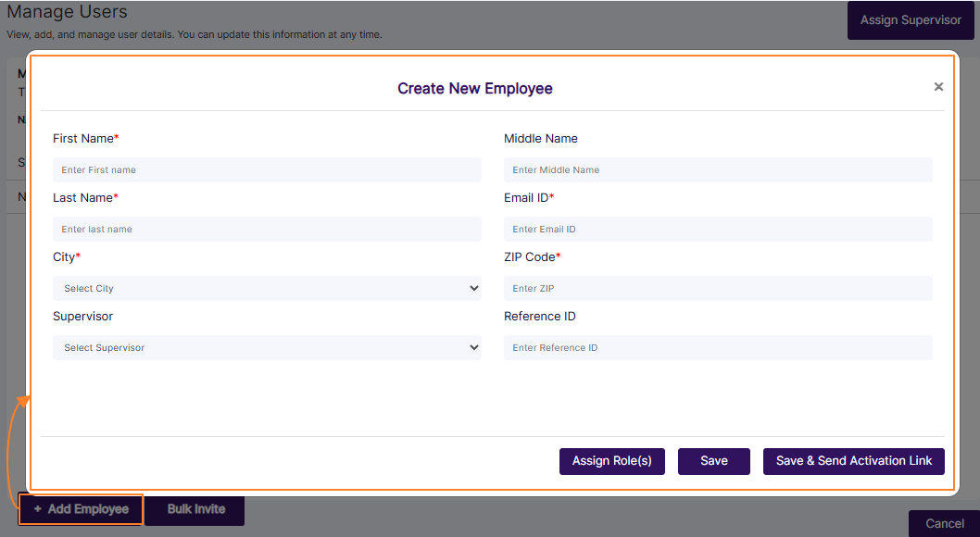The width and height of the screenshot is (980, 537).
Task: Click Save & Send Activation Link
Action: coord(853,461)
